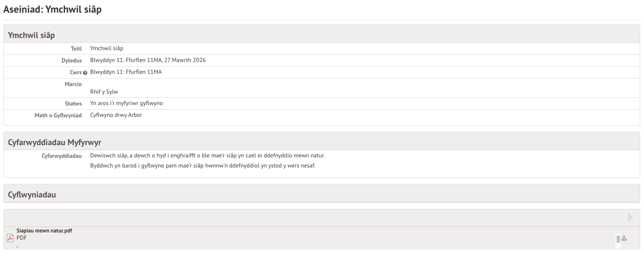Viewport: 644px width, 254px height.
Task: Download the Siapiau mewn natur.pdf file
Action: [x=624, y=238]
